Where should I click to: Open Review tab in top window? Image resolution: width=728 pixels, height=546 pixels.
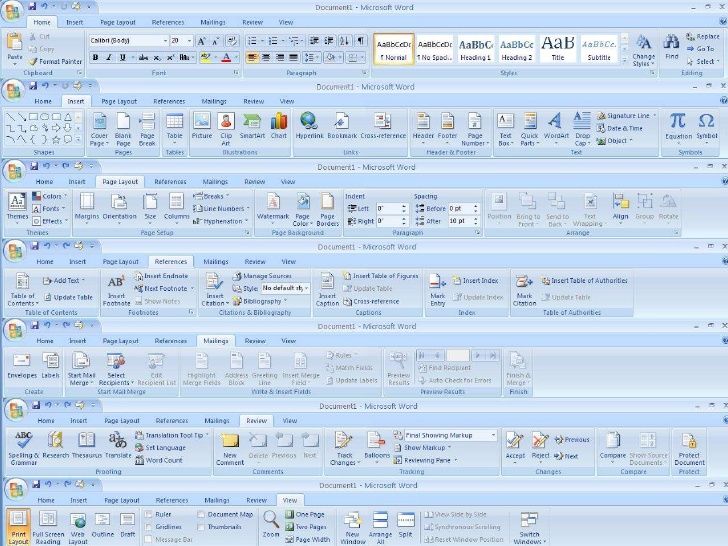click(x=253, y=22)
